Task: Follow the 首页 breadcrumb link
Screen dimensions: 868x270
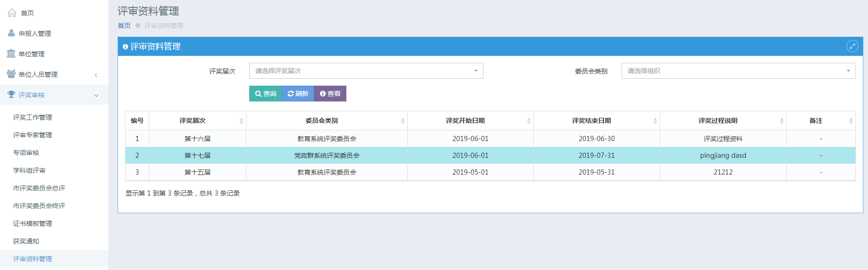Action: coord(124,26)
